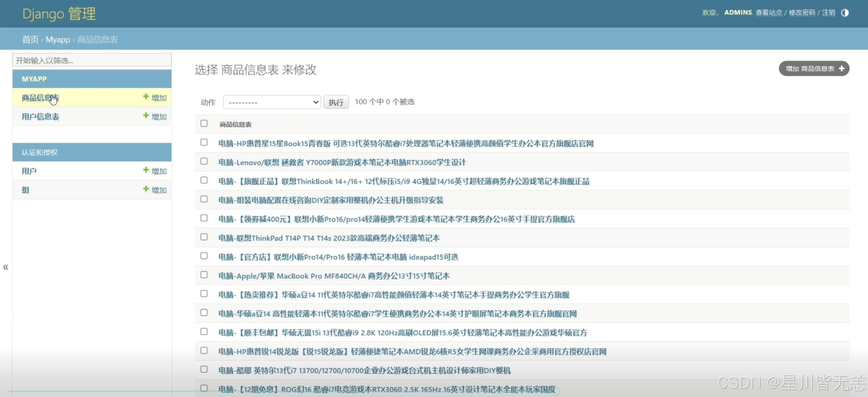Check the 官方店 联想小新Pro14 row checkbox
The image size is (868, 397).
tap(204, 256)
